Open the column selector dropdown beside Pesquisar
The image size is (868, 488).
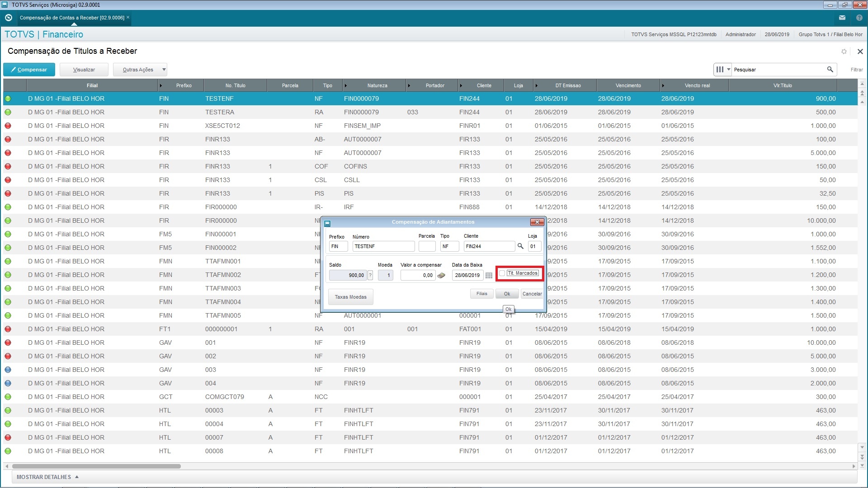click(722, 70)
